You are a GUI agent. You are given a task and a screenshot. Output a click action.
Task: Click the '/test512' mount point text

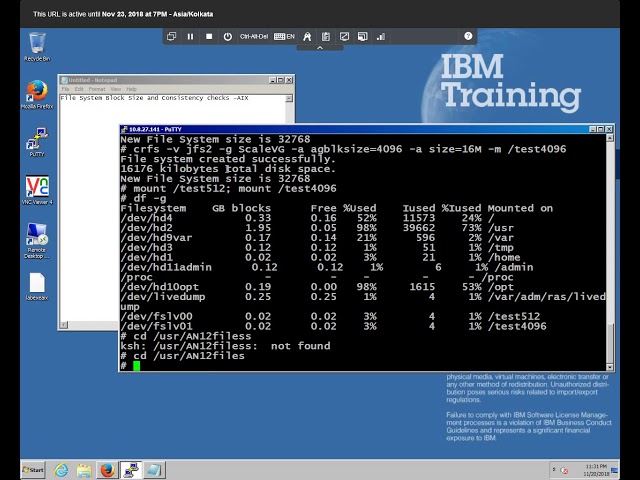pos(513,316)
